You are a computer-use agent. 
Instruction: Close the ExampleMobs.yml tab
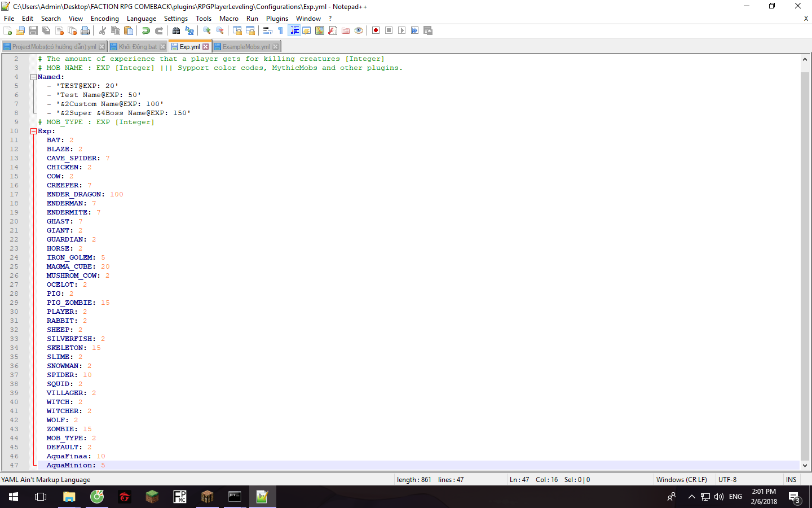276,47
